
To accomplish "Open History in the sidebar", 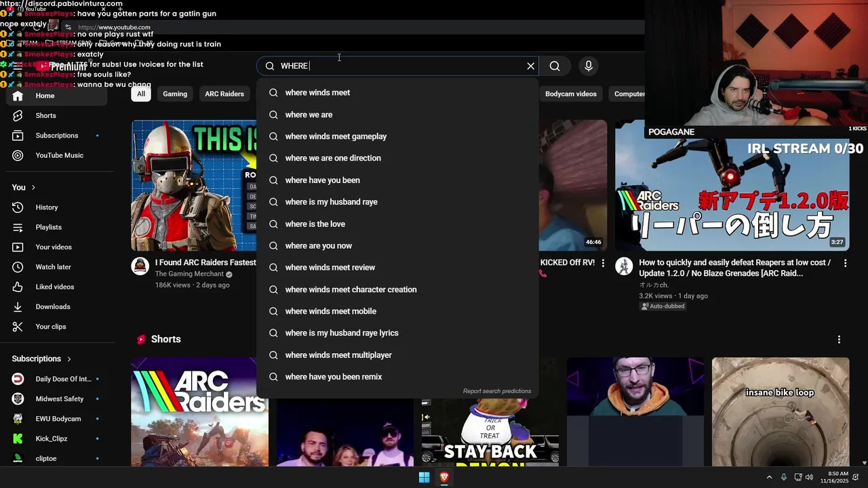I will (x=57, y=207).
